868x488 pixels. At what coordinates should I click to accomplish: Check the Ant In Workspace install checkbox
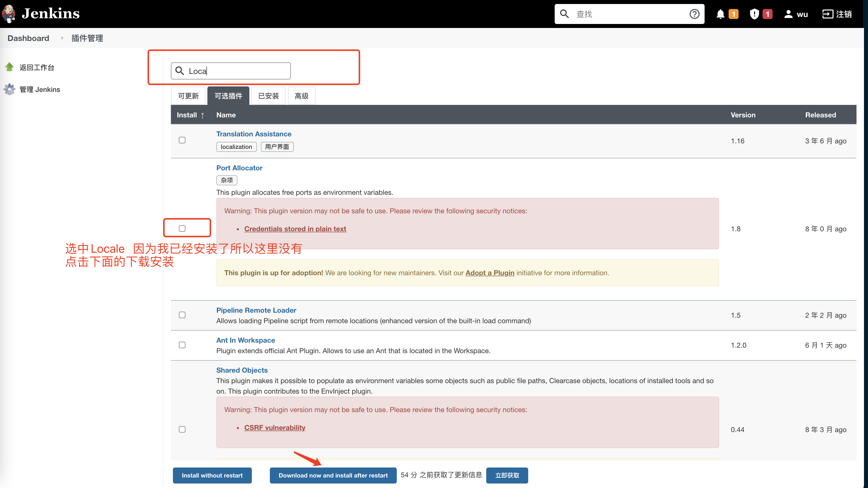point(182,345)
